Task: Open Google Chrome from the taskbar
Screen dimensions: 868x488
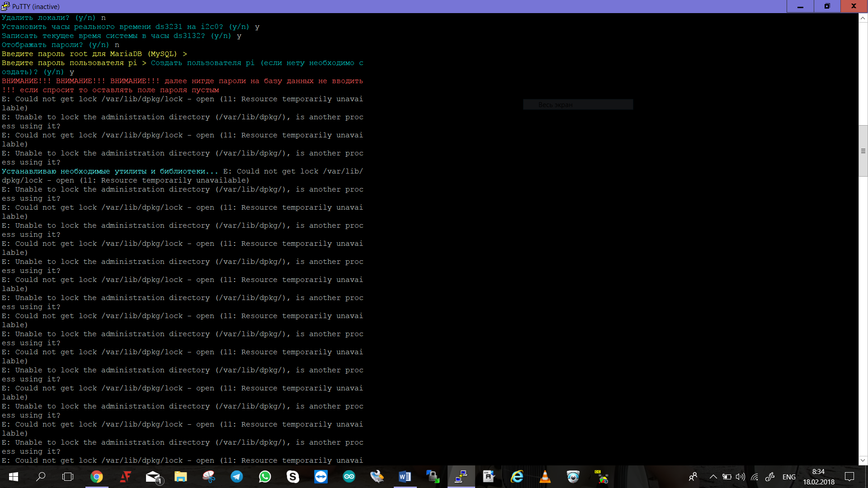Action: point(96,477)
